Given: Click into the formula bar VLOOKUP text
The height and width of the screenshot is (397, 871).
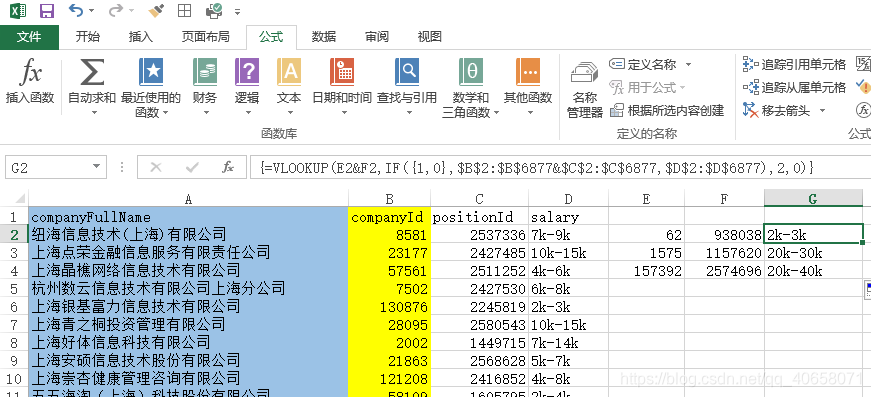Looking at the screenshot, I should 536,167.
